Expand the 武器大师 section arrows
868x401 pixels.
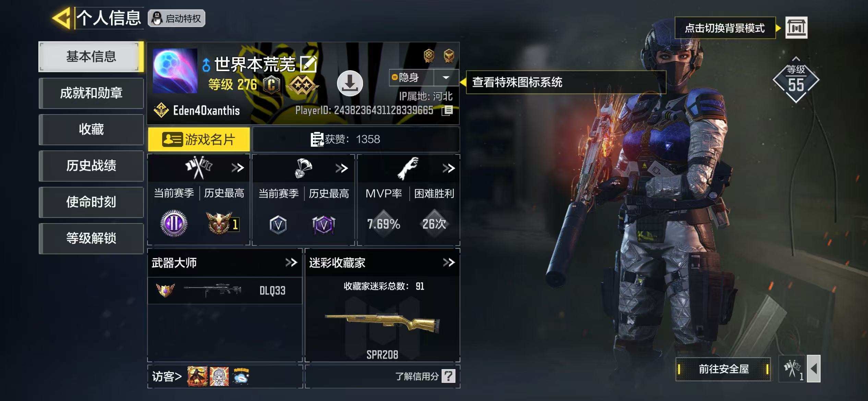[291, 263]
